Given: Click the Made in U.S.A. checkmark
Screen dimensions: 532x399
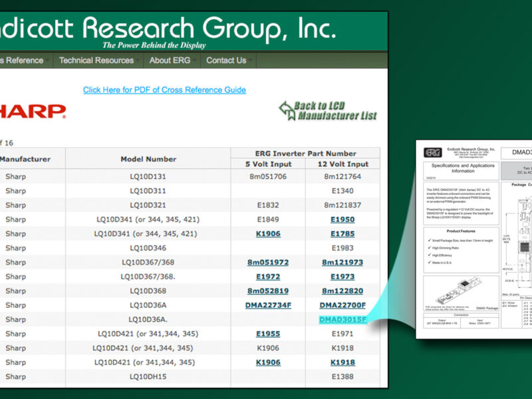Looking at the screenshot, I should click(430, 263).
